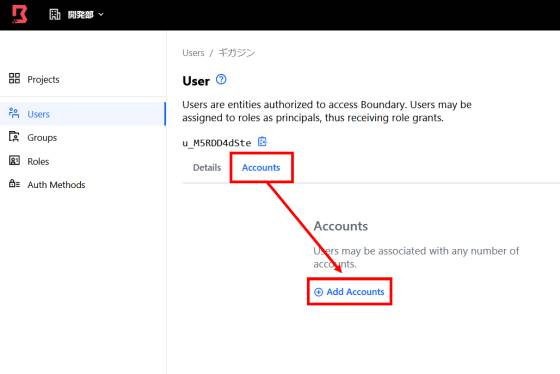560x374 pixels.
Task: Click the Roles badge icon
Action: 14,160
